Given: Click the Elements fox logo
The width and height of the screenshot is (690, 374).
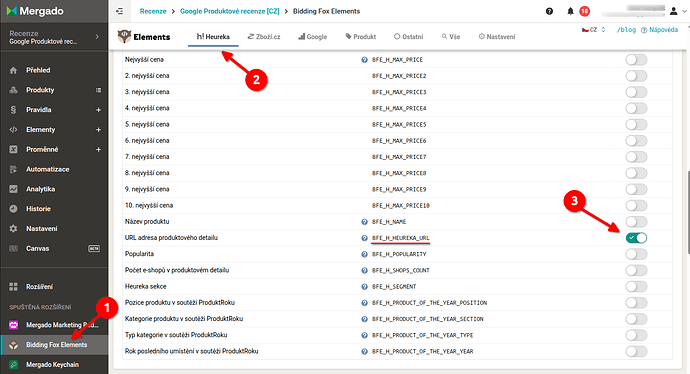Looking at the screenshot, I should (125, 37).
